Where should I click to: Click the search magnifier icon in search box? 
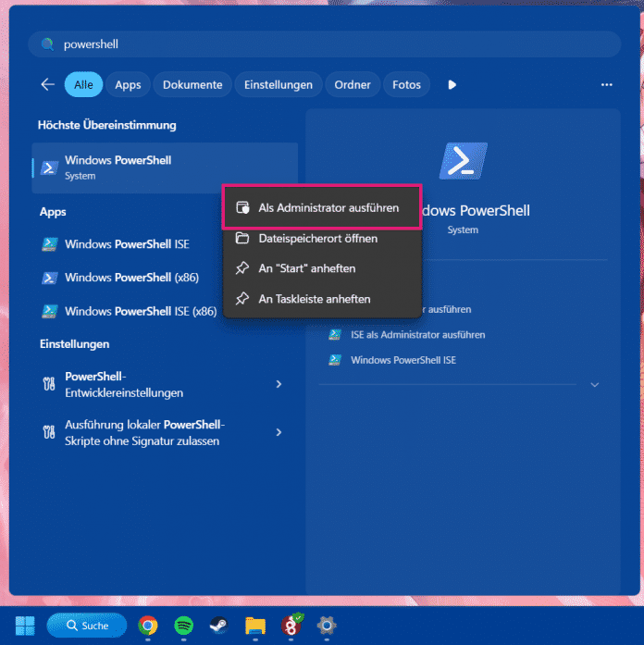(x=48, y=44)
